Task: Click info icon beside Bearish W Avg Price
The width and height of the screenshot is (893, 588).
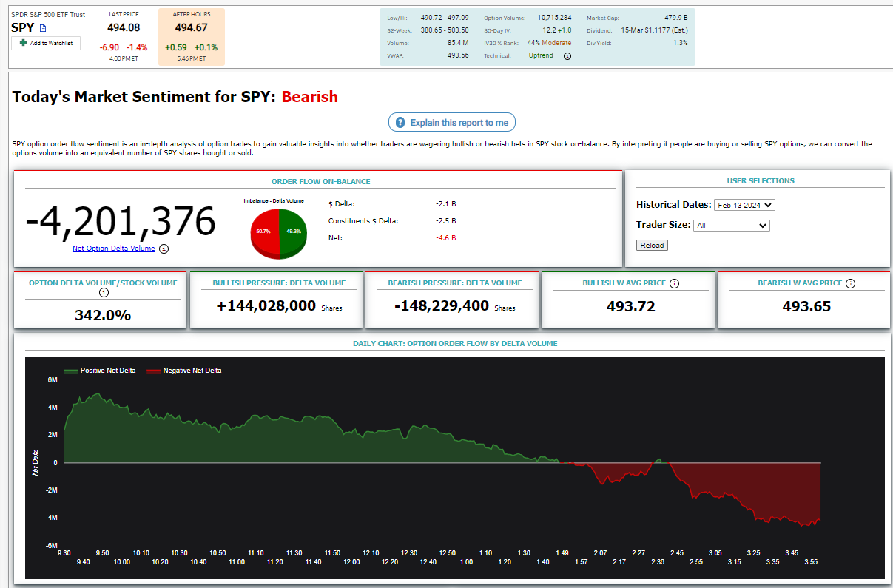Action: tap(851, 283)
